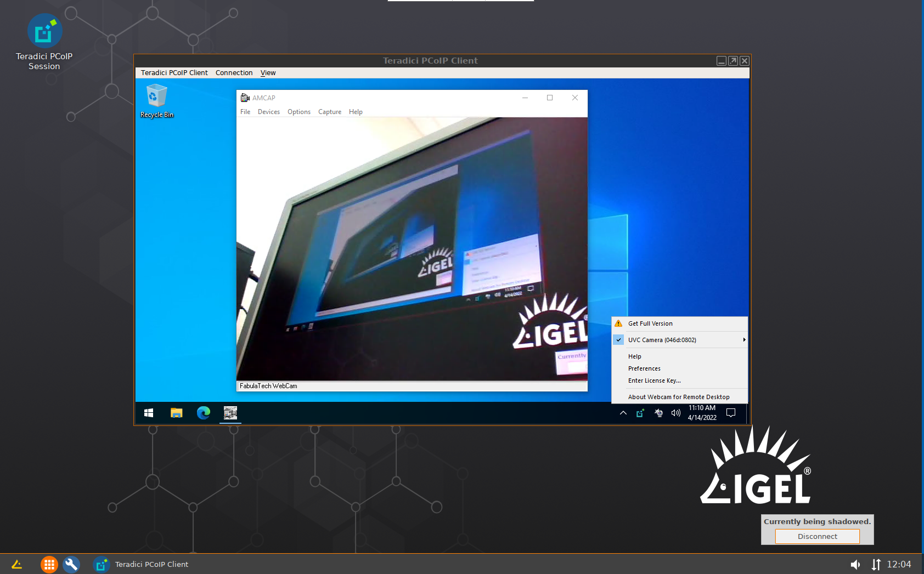Viewport: 924px width, 574px height.
Task: Expand the UVC Camera submenu arrow
Action: [x=744, y=340]
